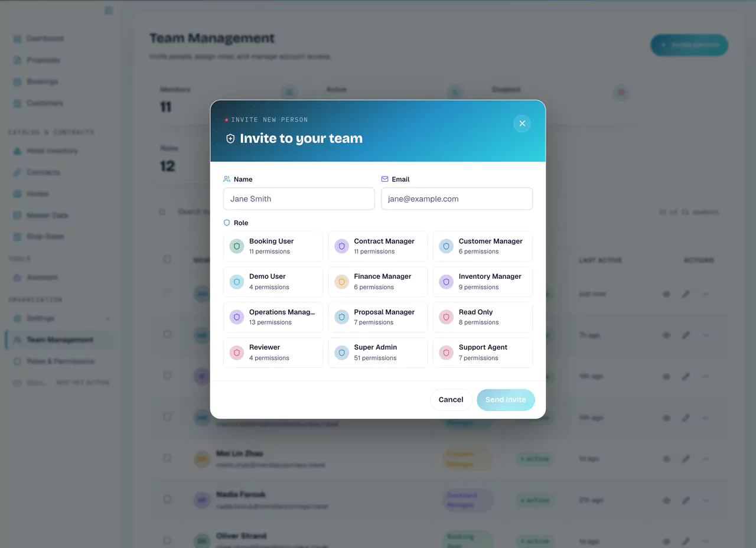Click the Dashboard icon in the sidebar
This screenshot has width=756, height=548.
(x=18, y=38)
